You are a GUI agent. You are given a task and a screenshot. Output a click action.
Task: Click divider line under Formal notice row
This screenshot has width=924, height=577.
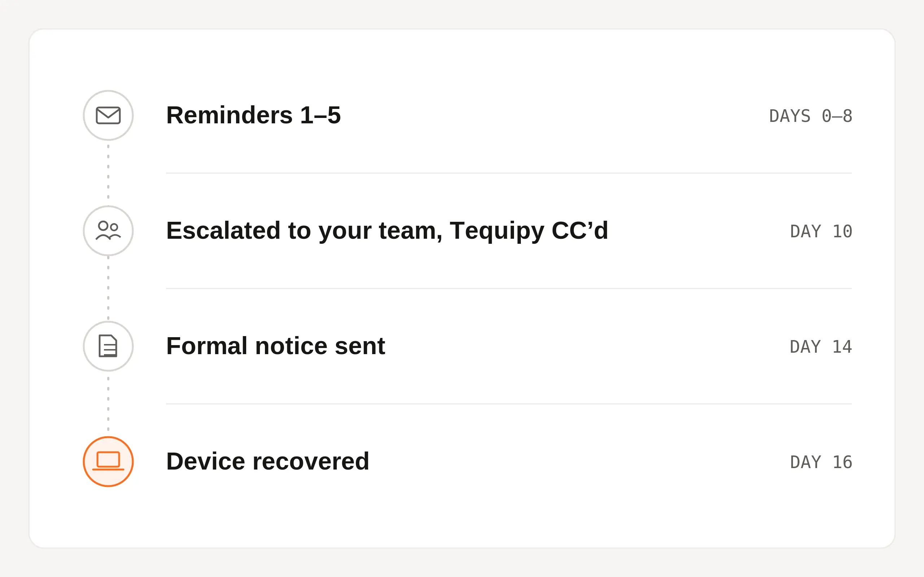click(x=509, y=404)
